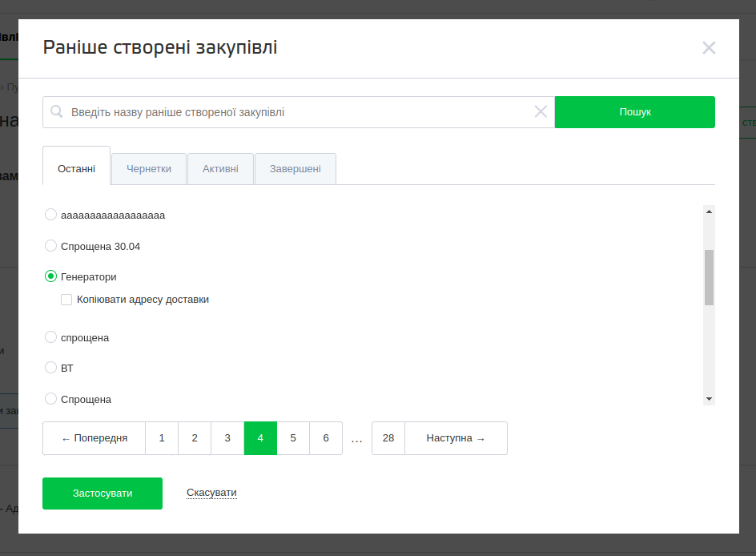Open the 'Активні' tab
This screenshot has height=556, width=756.
[x=220, y=169]
